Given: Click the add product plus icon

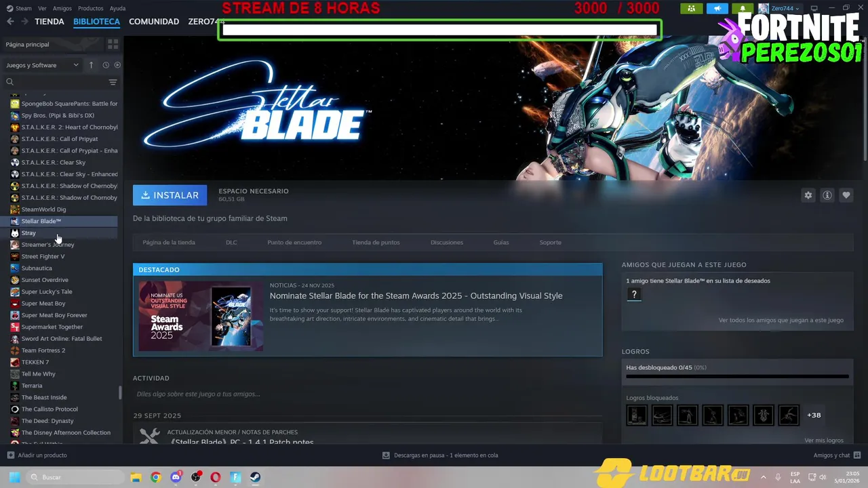Looking at the screenshot, I should [10, 455].
